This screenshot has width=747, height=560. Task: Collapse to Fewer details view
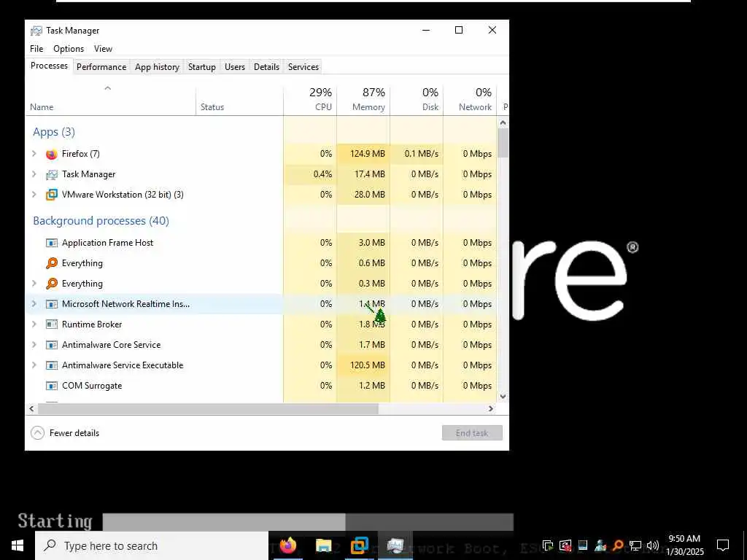click(x=65, y=433)
